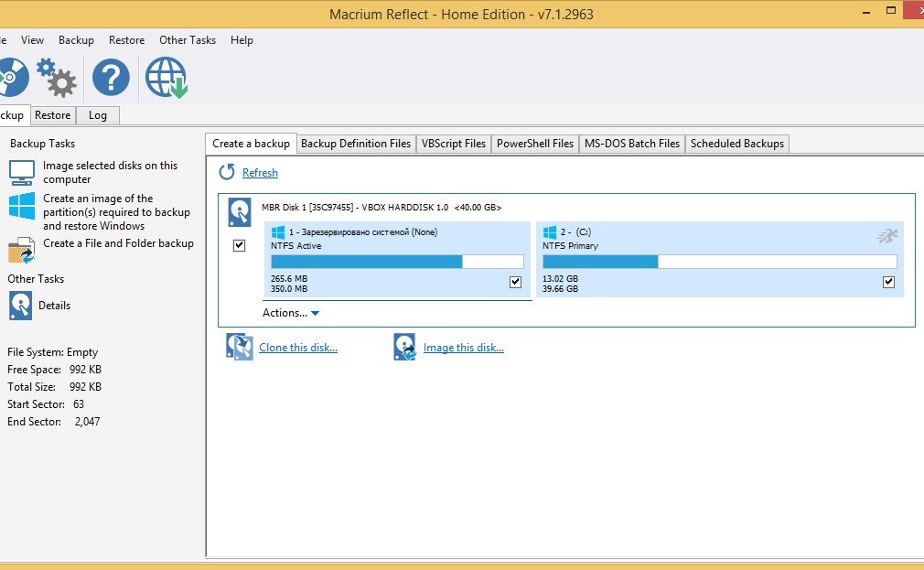Click the NTFS Active partition label

pos(295,246)
